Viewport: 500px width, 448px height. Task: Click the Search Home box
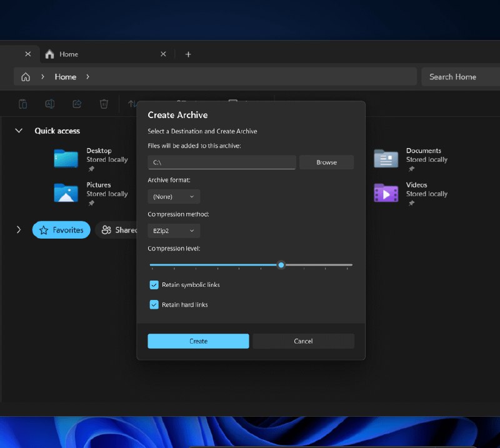(x=461, y=77)
